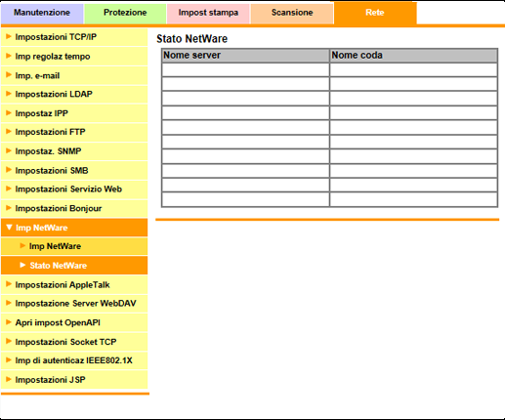The height and width of the screenshot is (420, 505).
Task: Select Impostazione Server WebDAV
Action: (74, 304)
